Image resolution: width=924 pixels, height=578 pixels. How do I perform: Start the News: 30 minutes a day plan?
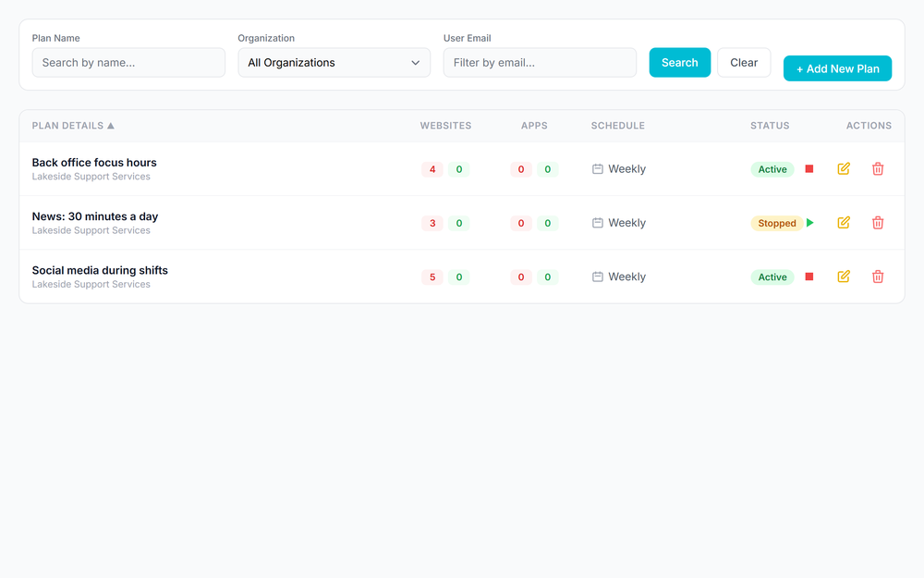click(810, 223)
